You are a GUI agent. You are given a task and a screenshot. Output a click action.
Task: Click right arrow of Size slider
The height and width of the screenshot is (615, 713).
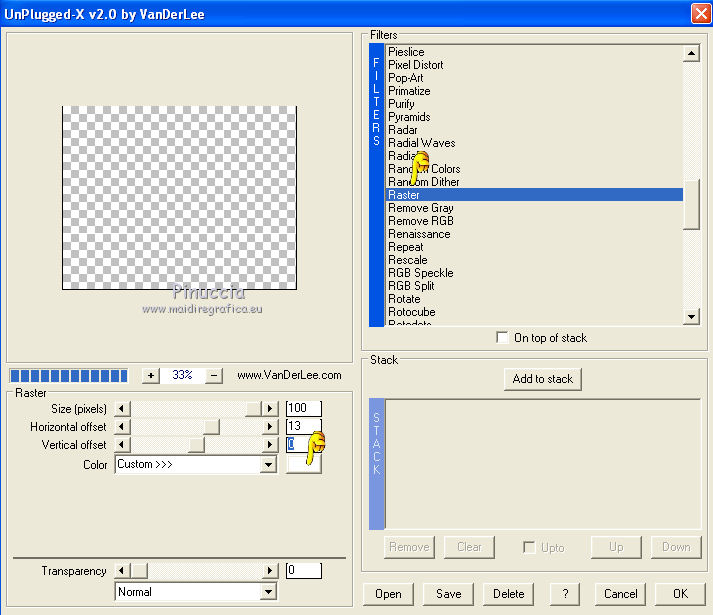tap(270, 408)
